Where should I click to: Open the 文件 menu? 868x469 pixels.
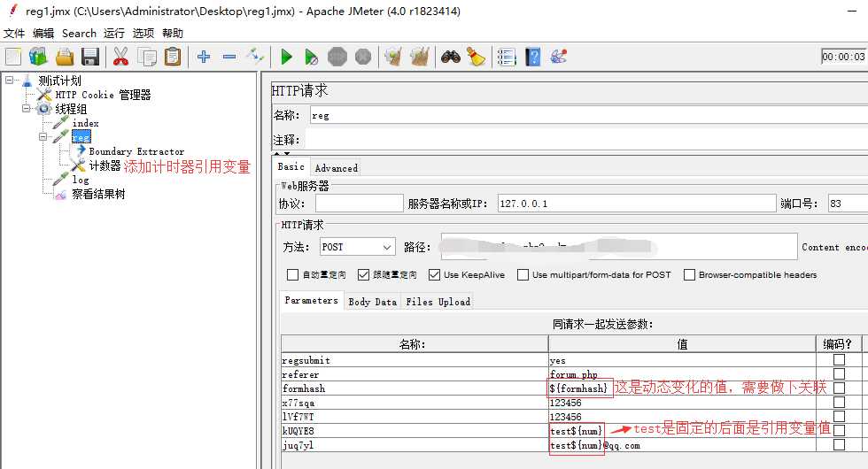[14, 34]
